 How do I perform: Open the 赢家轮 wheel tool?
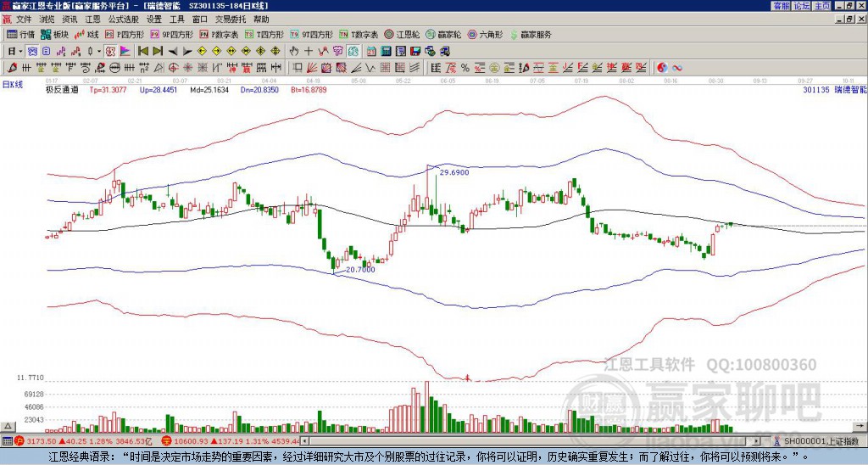tap(443, 34)
